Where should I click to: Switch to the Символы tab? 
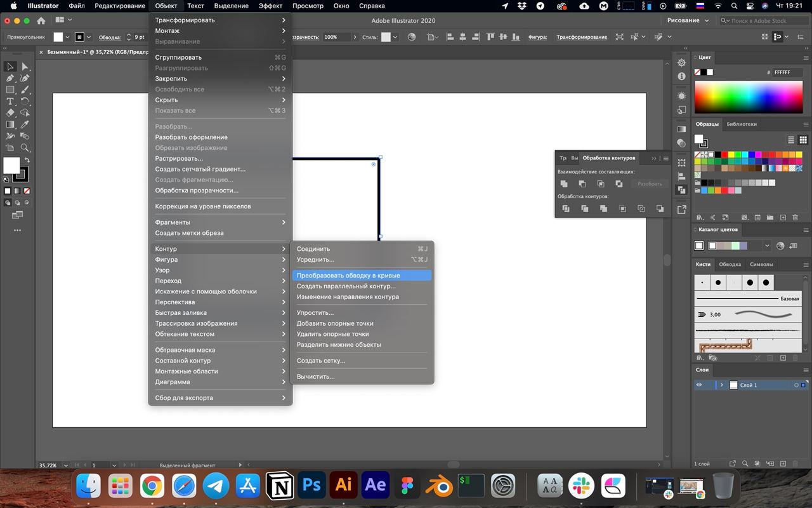click(x=761, y=264)
